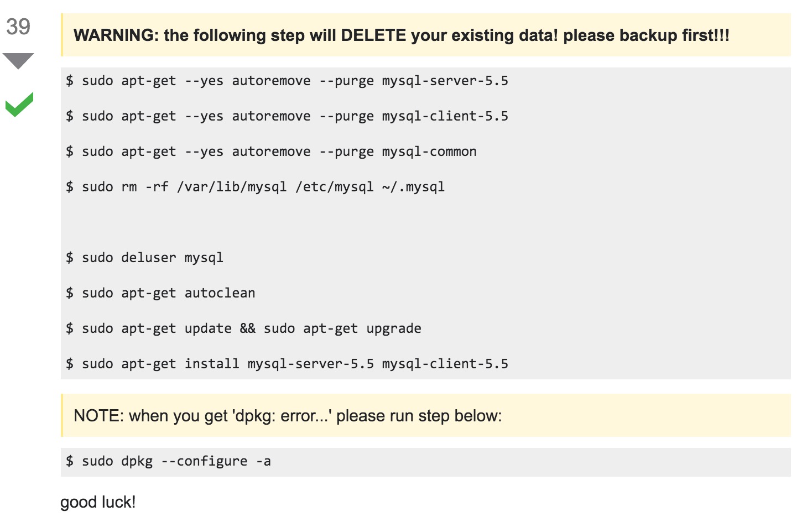This screenshot has width=812, height=522.
Task: Click the purge mysql-client-5.5 command line
Action: coord(287,116)
